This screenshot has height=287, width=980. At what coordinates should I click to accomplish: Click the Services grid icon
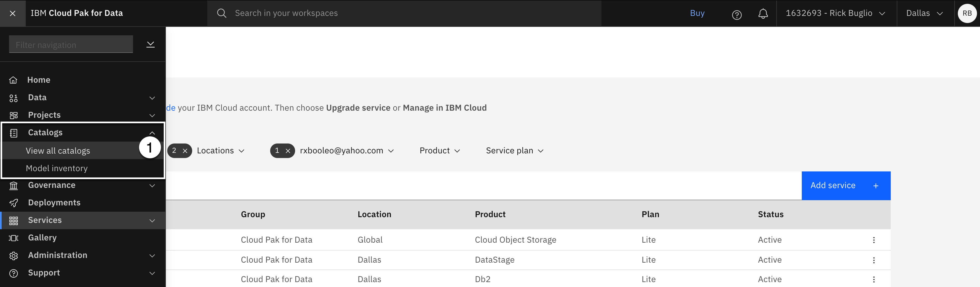13,220
